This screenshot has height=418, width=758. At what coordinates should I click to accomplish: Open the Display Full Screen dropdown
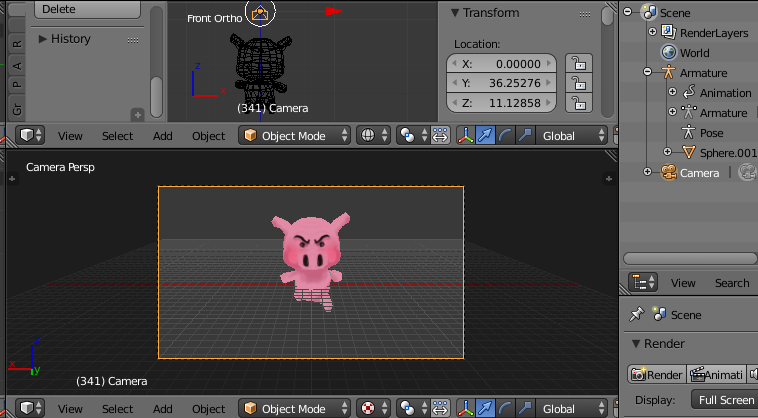(725, 400)
